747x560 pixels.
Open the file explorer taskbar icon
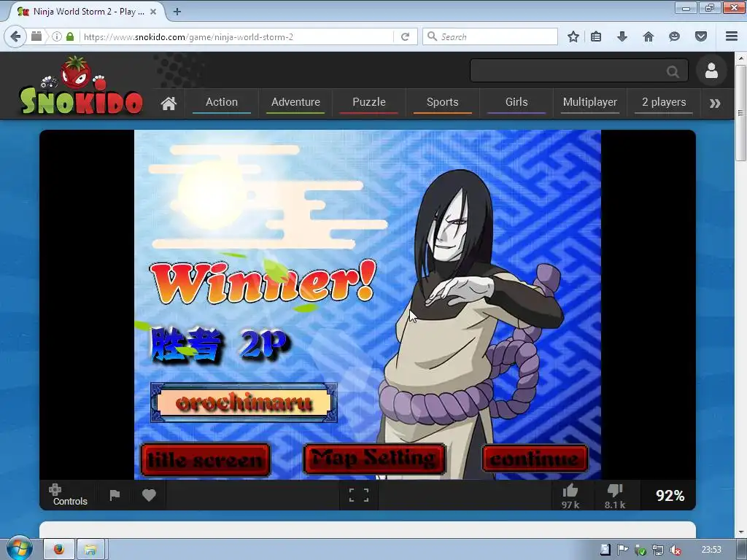(x=91, y=550)
